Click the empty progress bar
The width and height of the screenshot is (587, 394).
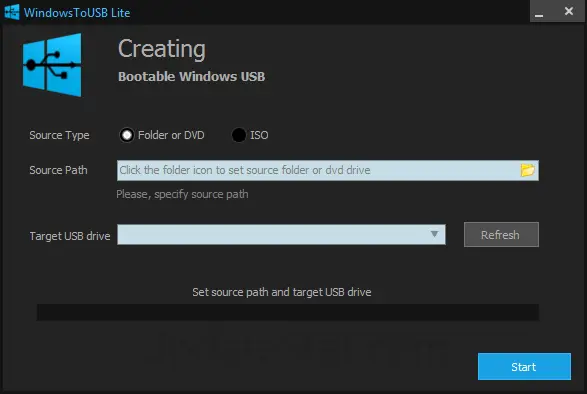pos(288,312)
